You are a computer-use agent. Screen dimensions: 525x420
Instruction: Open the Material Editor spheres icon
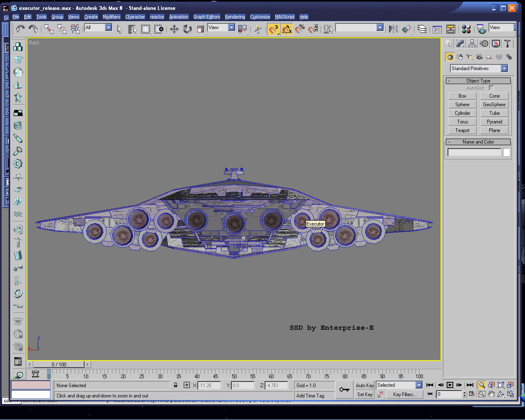466,29
